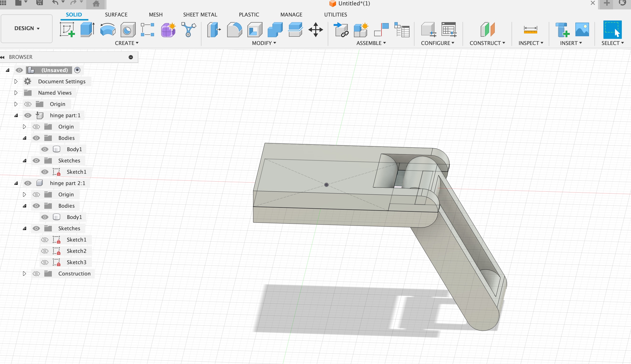
Task: Collapse the Browser panel with minus button
Action: tap(131, 57)
